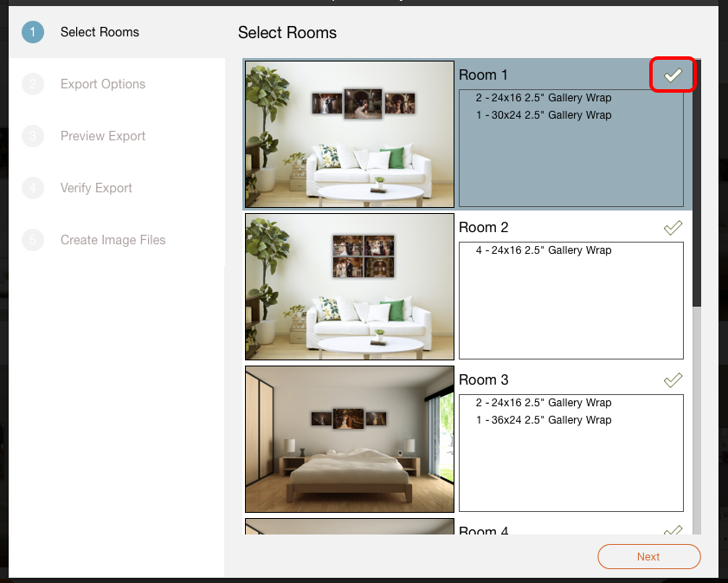Click the step 2 circle icon

pos(33,84)
